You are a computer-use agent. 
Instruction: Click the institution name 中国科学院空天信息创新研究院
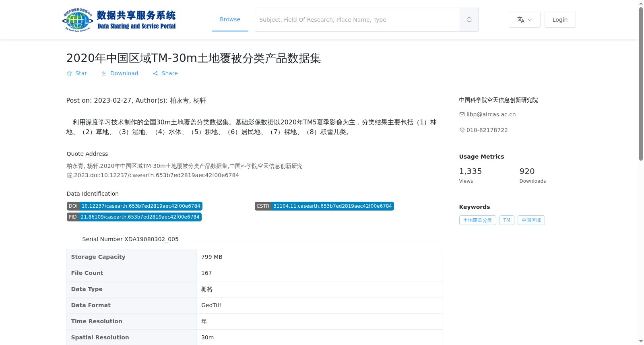pyautogui.click(x=498, y=100)
